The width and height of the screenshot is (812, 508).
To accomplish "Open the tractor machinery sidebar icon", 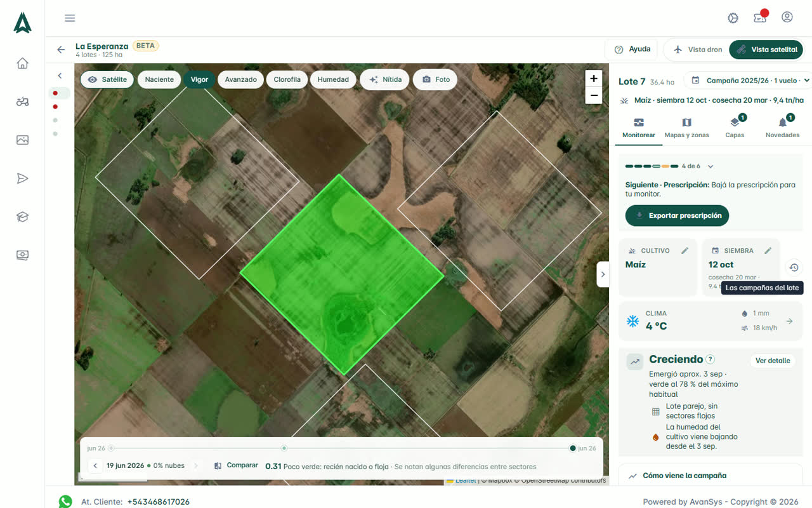I will [23, 102].
